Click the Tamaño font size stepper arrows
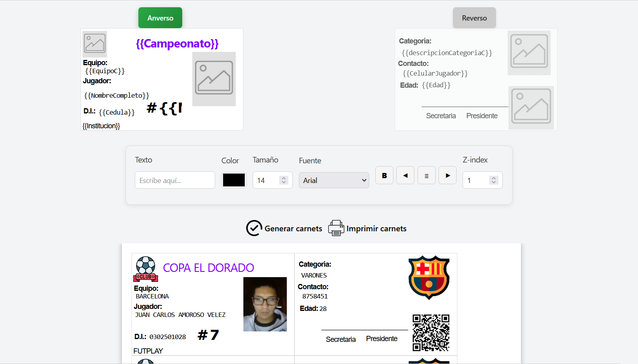The width and height of the screenshot is (638, 364). [284, 180]
